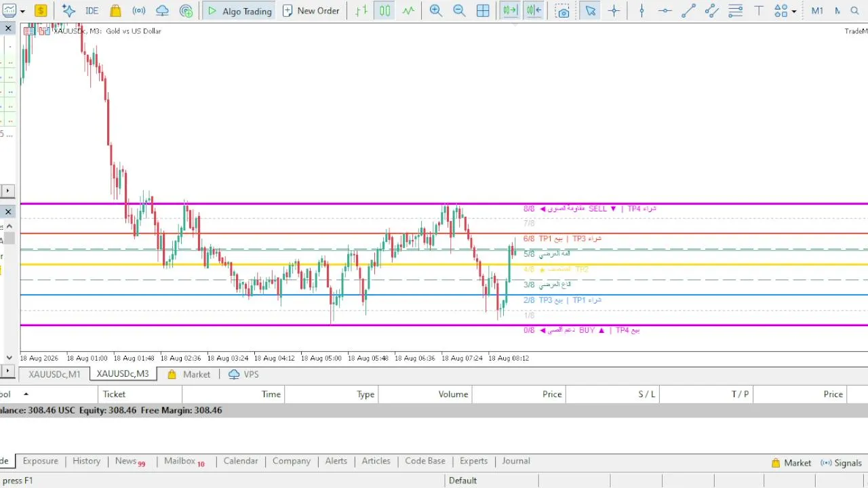868x488 pixels.
Task: Sort by Volume column header
Action: pos(425,394)
